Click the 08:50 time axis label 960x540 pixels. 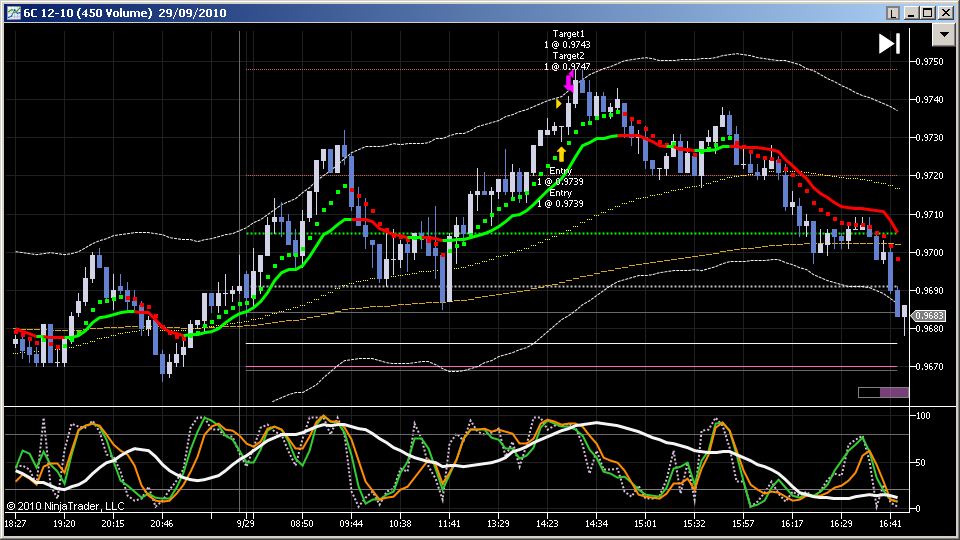302,523
